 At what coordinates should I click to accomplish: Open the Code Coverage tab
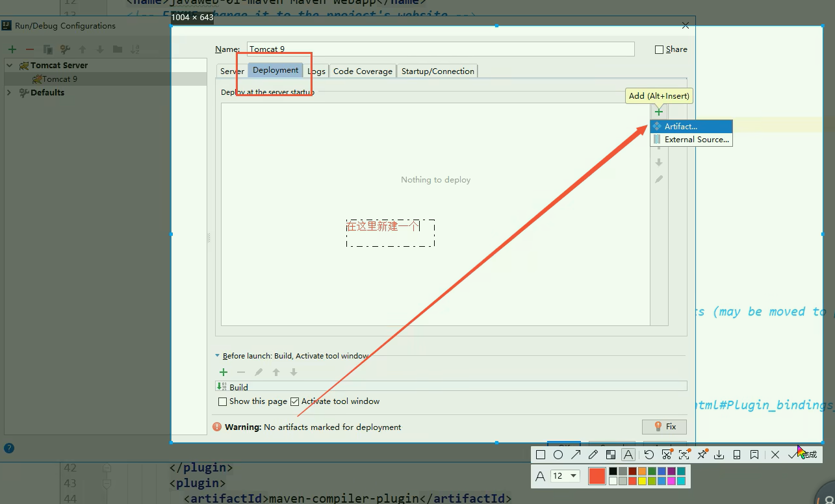tap(363, 71)
